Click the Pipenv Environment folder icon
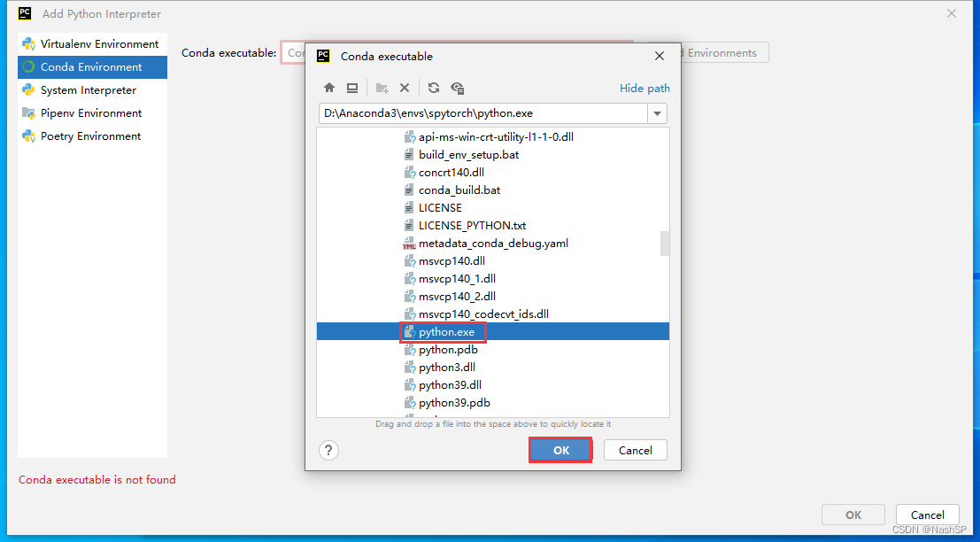Image resolution: width=980 pixels, height=542 pixels. pos(28,113)
